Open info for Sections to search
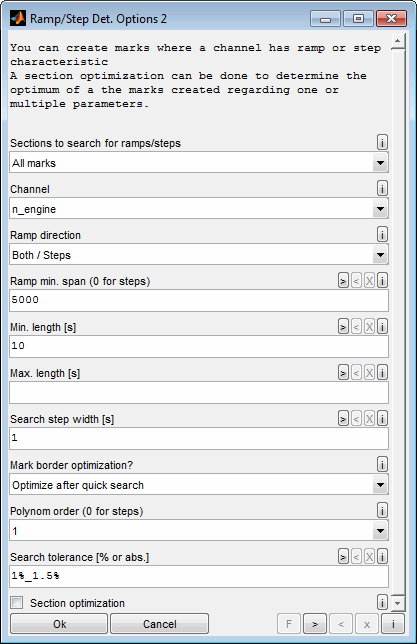Viewport: 417px width, 644px height. (382, 143)
